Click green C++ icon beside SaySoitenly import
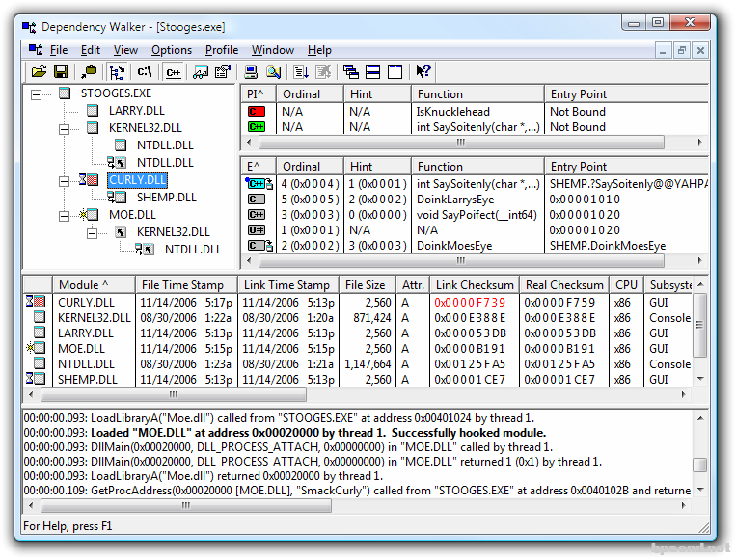The image size is (736, 560). [257, 127]
